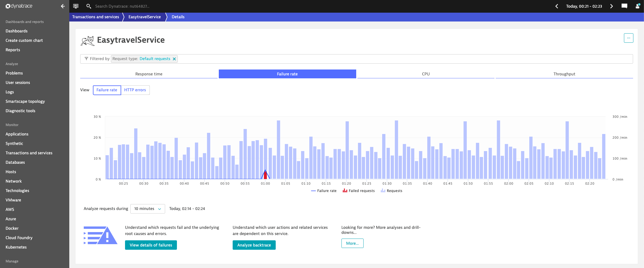Switch to the CPU tab
644x268 pixels.
[426, 74]
